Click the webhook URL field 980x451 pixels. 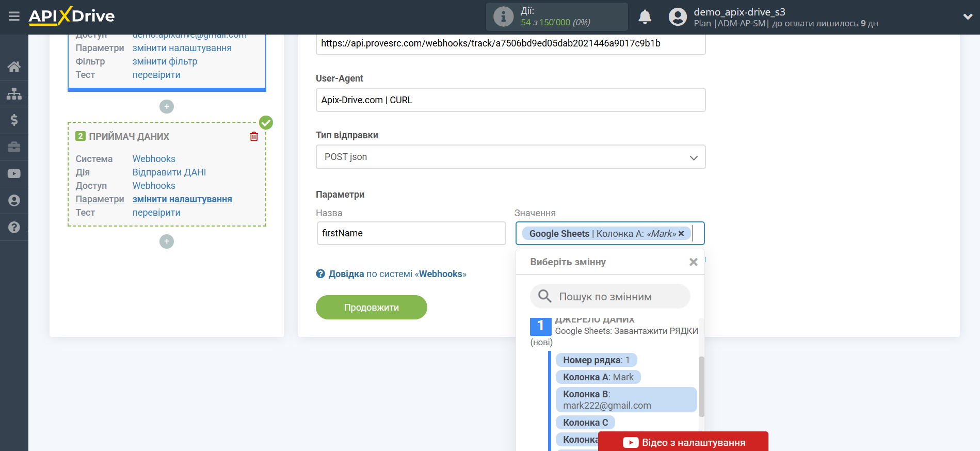click(510, 44)
